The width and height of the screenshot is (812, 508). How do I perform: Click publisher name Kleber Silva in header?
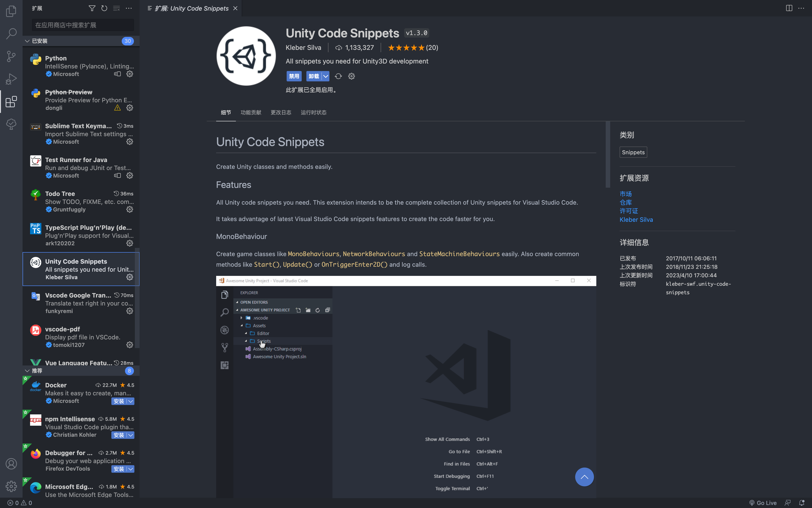point(303,48)
